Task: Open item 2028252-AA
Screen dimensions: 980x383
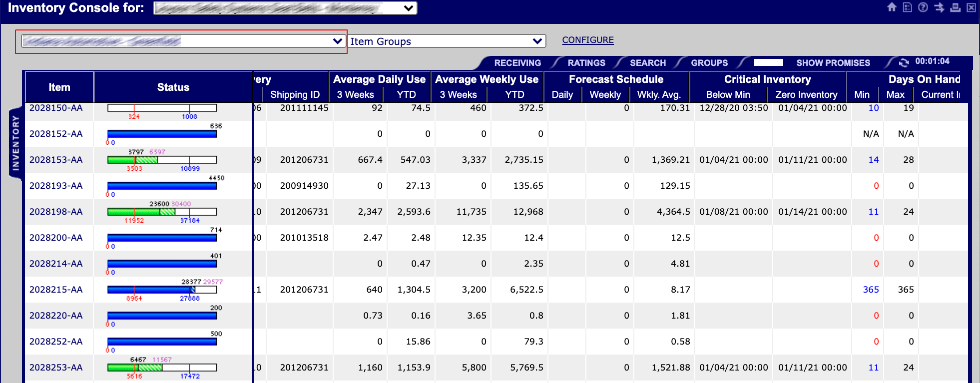Action: 56,342
